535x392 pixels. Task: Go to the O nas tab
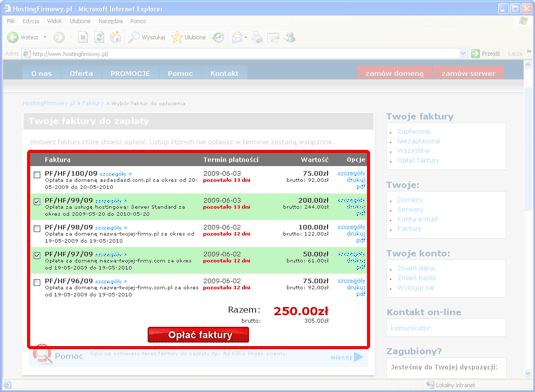pyautogui.click(x=41, y=73)
